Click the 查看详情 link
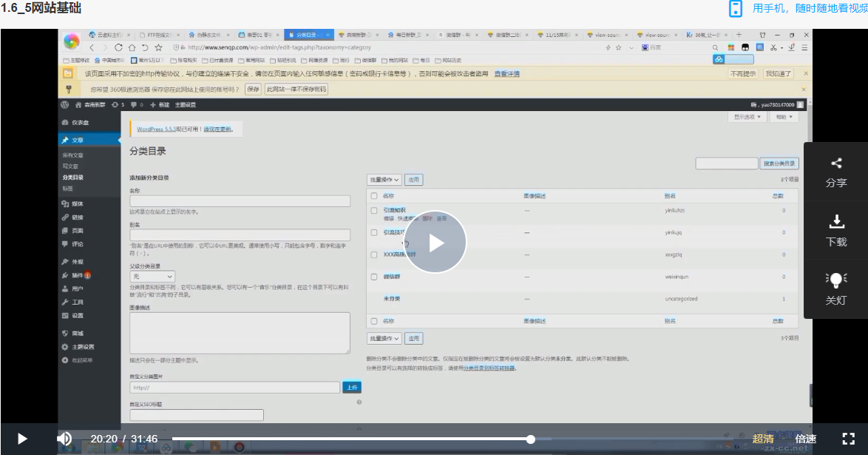Viewport: 868px width, 455px height. pyautogui.click(x=506, y=74)
